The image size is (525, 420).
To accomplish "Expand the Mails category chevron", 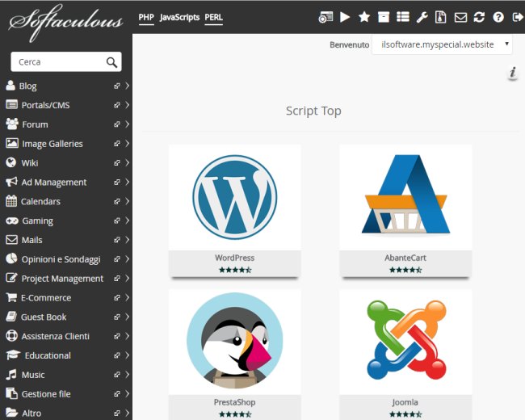I will [x=128, y=240].
